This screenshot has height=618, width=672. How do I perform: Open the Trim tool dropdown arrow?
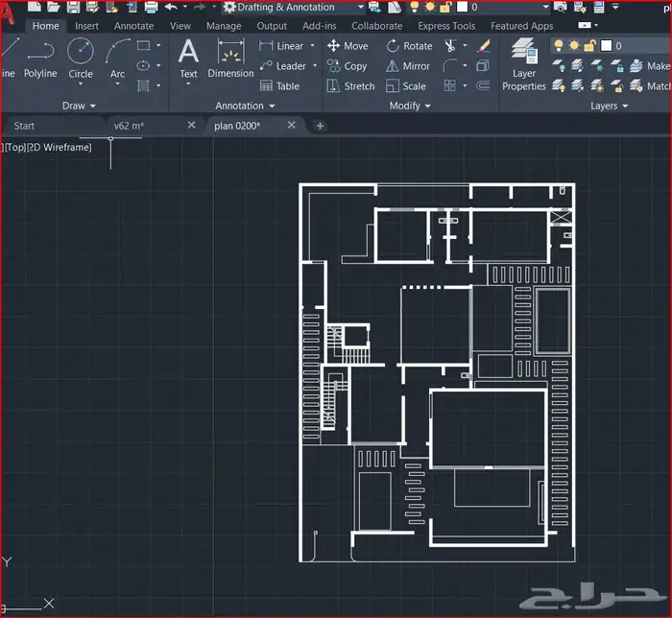(x=465, y=45)
